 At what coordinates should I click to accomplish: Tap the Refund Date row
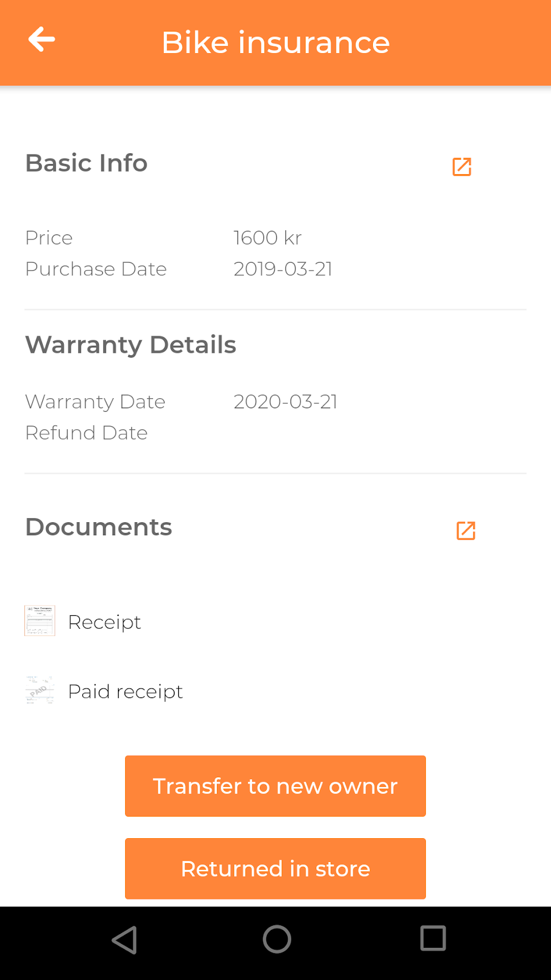click(x=86, y=433)
